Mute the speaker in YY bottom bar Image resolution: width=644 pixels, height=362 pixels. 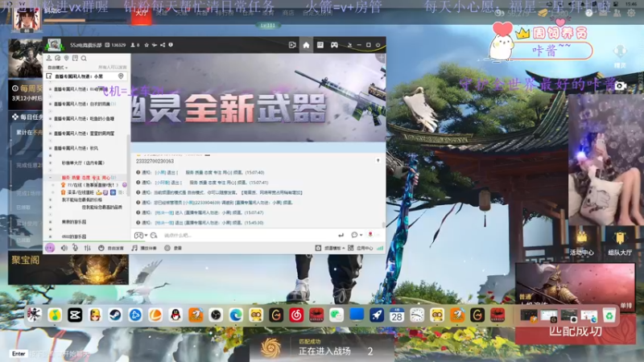click(x=64, y=248)
